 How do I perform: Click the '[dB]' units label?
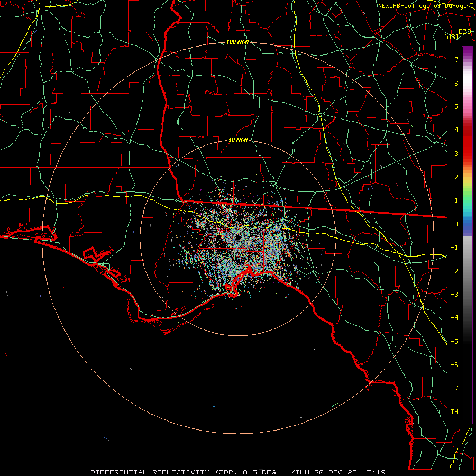click(452, 36)
